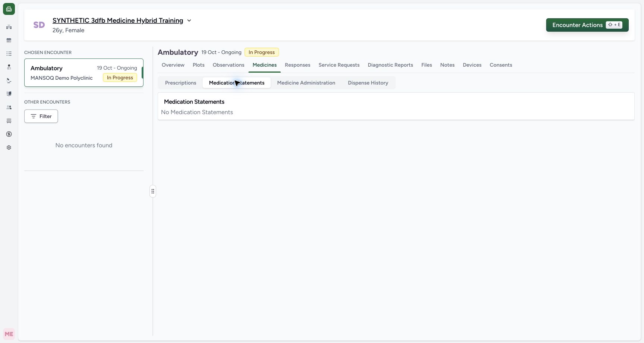Open the users group icon in sidebar
The height and width of the screenshot is (343, 644).
pos(9,107)
